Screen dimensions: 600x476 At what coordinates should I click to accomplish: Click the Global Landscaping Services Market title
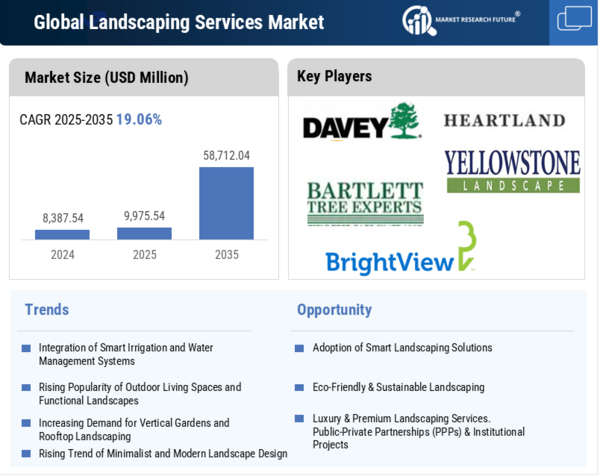[179, 22]
